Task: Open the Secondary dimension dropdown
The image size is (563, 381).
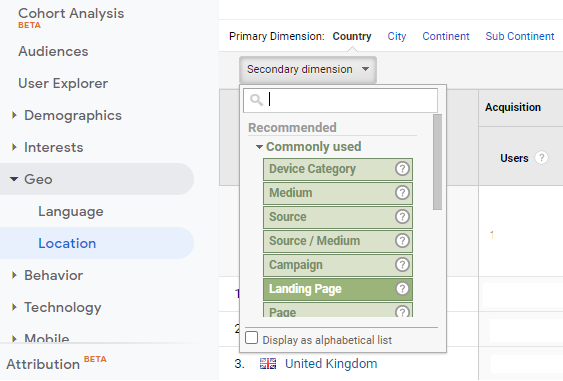Action: [308, 69]
